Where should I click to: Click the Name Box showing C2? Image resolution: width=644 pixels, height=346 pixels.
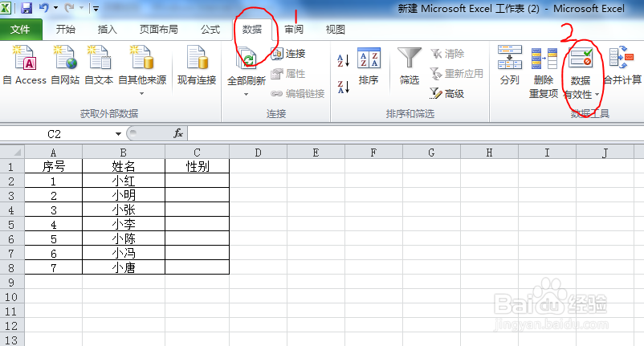[x=55, y=134]
